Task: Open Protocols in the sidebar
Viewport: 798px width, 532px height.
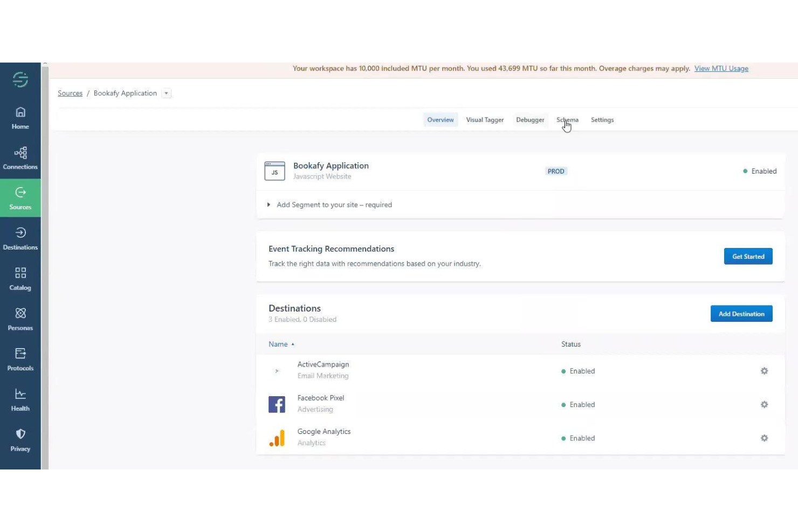Action: coord(20,360)
